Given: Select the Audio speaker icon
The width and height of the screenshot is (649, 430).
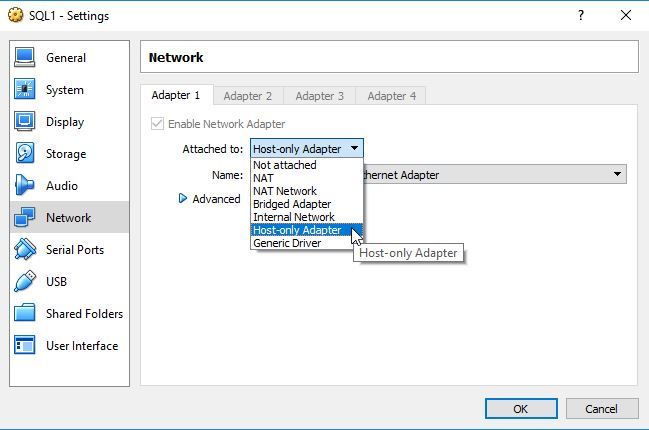Looking at the screenshot, I should [25, 186].
